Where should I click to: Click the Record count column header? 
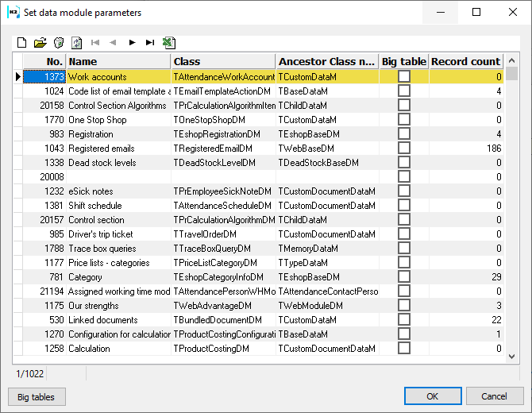(x=466, y=61)
